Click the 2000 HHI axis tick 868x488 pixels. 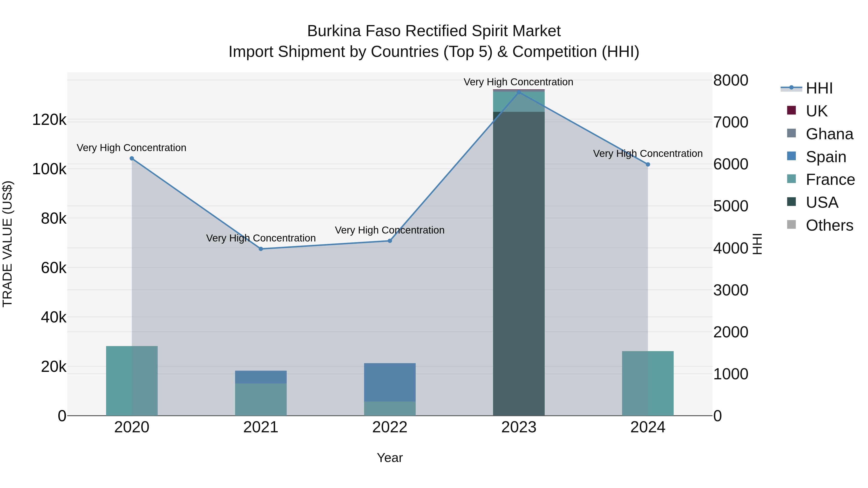pyautogui.click(x=731, y=332)
